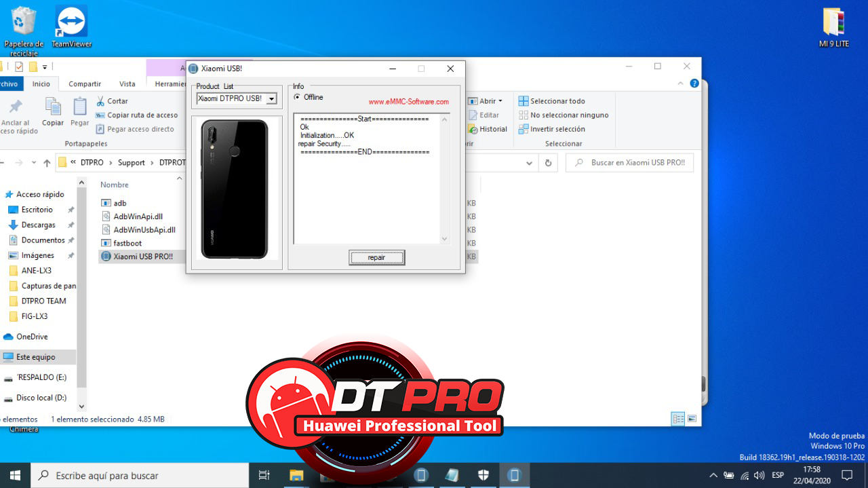
Task: Open the MI 9 LITE desktop folder
Action: pyautogui.click(x=833, y=27)
